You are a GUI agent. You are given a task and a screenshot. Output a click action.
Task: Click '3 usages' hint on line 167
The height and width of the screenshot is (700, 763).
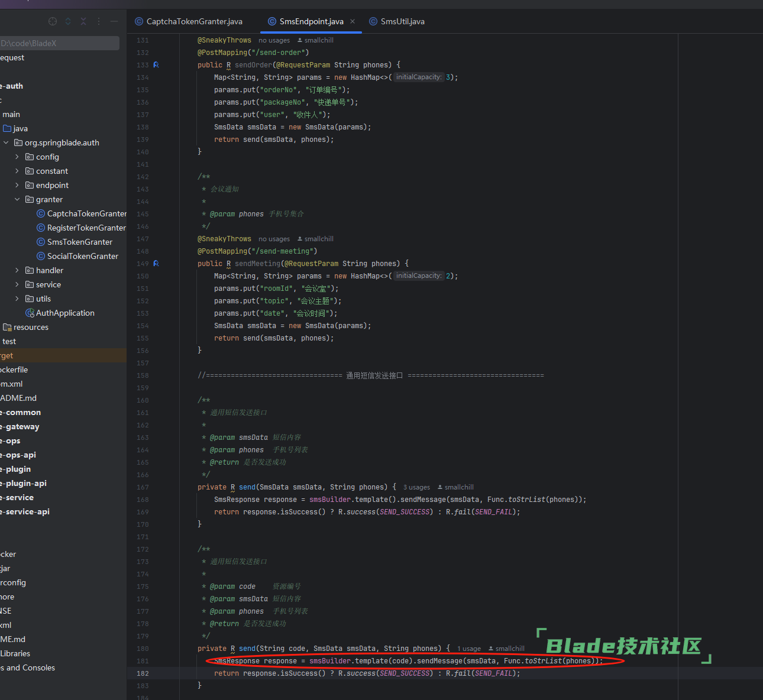point(416,487)
